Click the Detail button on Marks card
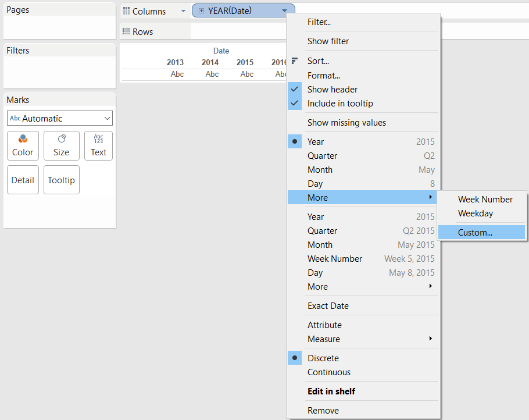The width and height of the screenshot is (529, 420). [23, 180]
